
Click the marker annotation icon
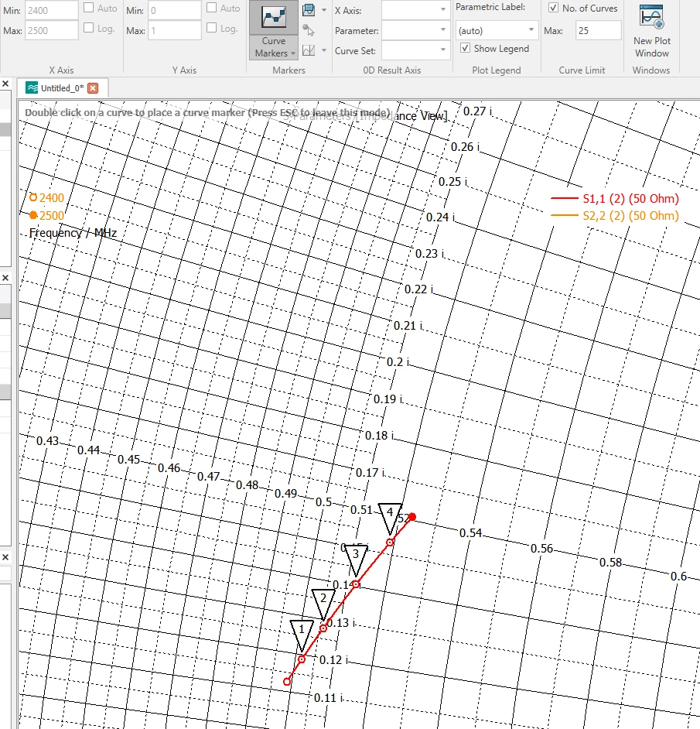(309, 10)
